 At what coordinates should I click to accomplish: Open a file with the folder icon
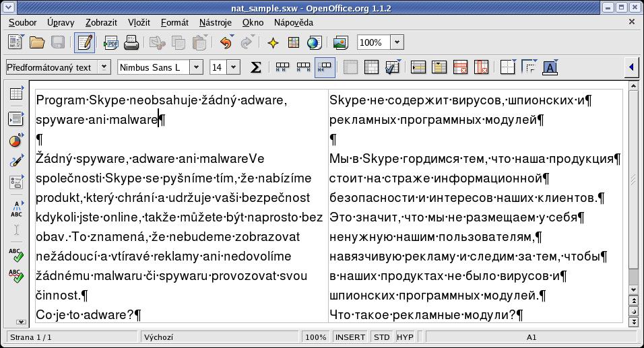click(x=37, y=42)
